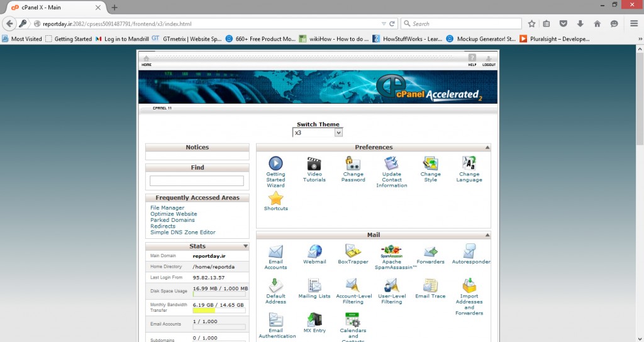644x342 pixels.
Task: Collapse the Stats panel
Action: pos(245,246)
